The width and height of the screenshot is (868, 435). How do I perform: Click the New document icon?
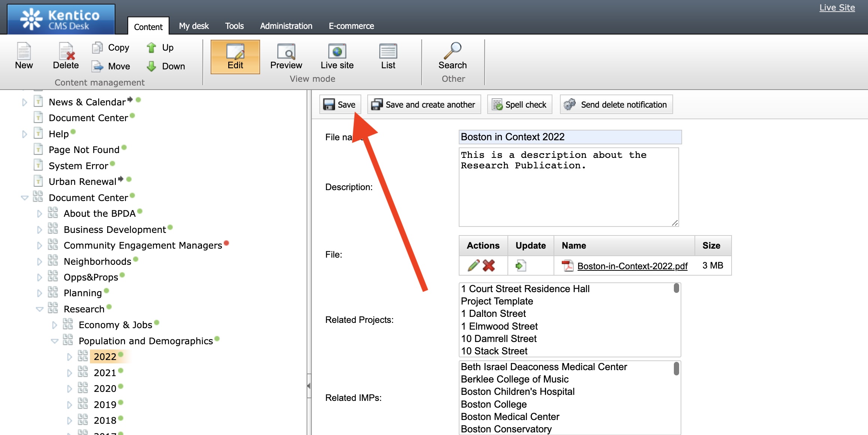[x=24, y=52]
